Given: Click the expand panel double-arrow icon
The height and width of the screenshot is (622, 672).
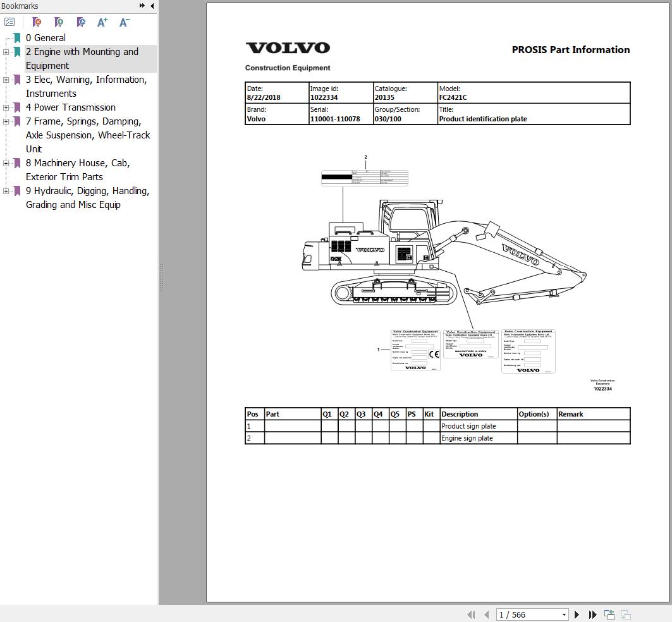Looking at the screenshot, I should tap(142, 6).
